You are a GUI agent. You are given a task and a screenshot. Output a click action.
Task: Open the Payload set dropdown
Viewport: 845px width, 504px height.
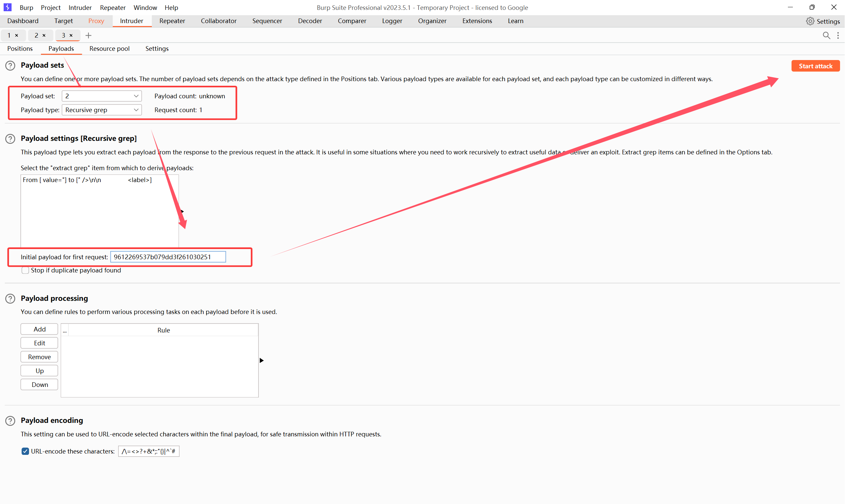coord(102,96)
